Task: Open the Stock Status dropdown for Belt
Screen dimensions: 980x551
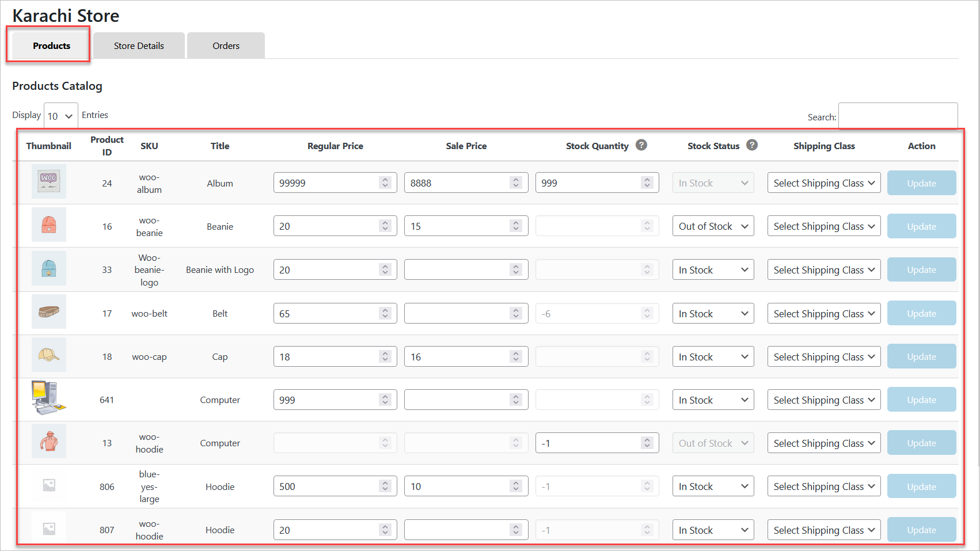Action: coord(713,313)
